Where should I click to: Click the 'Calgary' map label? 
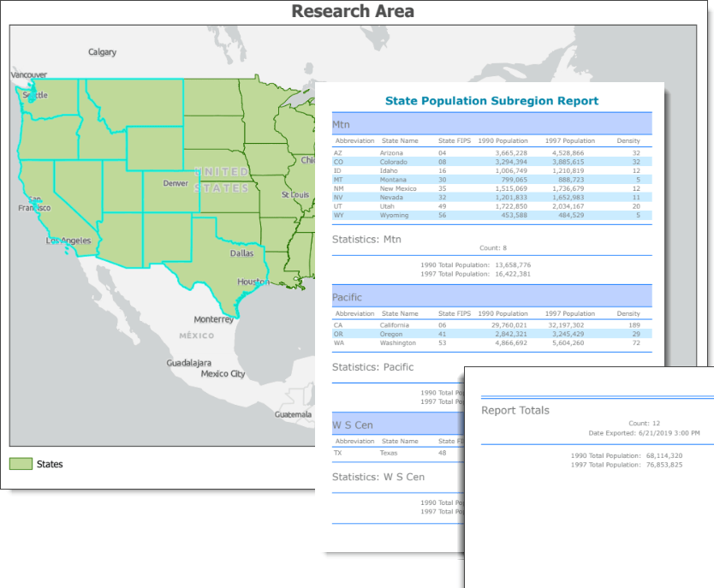coord(102,52)
